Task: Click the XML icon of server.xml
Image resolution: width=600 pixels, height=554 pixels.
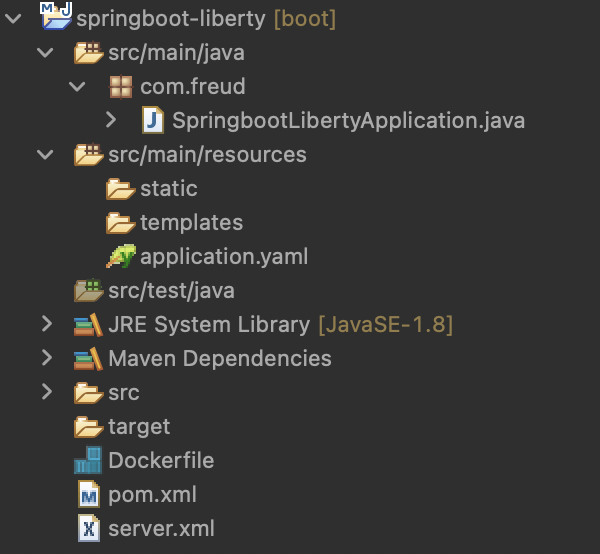Action: [x=89, y=528]
